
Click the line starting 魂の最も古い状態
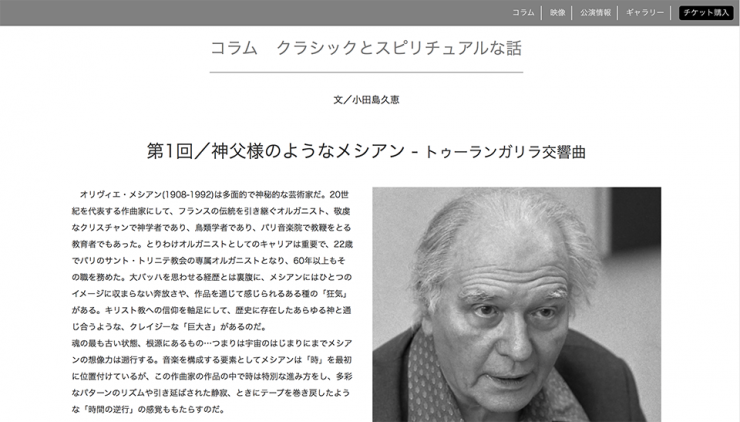212,343
